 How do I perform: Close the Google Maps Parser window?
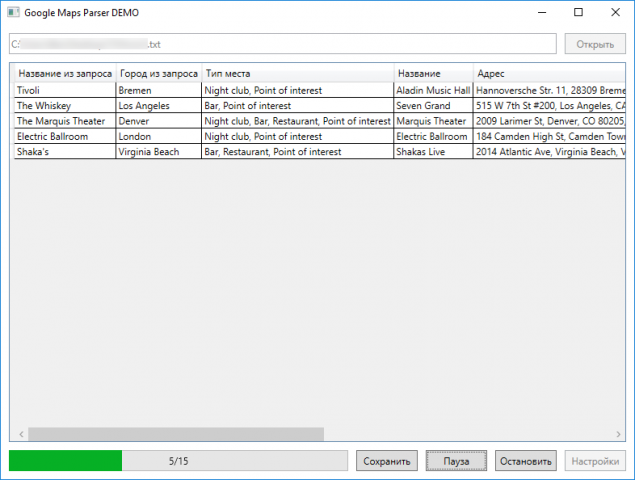(x=616, y=13)
